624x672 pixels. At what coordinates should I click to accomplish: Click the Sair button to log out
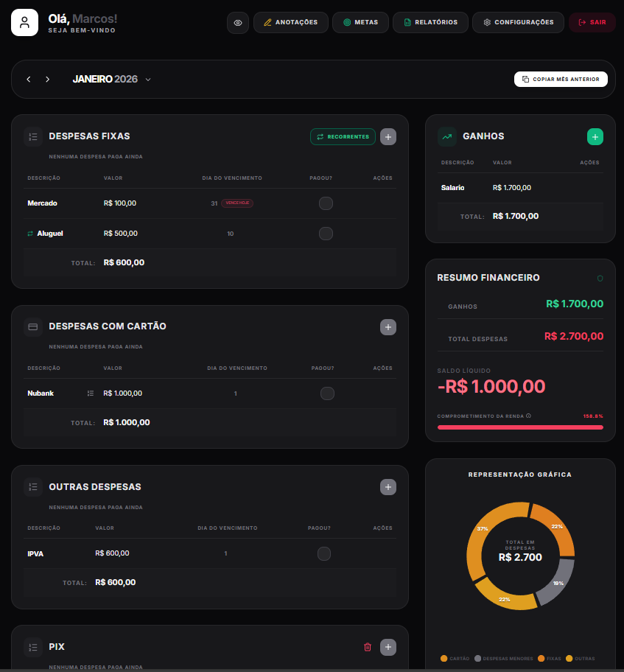pyautogui.click(x=592, y=22)
